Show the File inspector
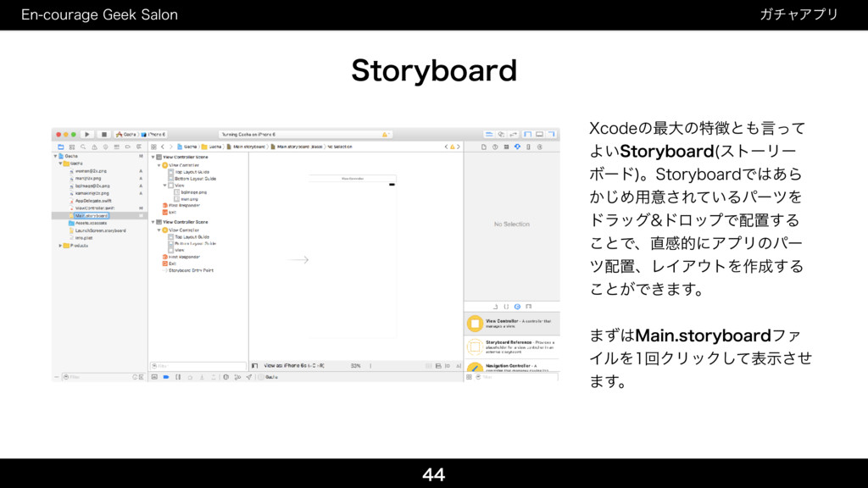The height and width of the screenshot is (488, 868). pos(484,147)
